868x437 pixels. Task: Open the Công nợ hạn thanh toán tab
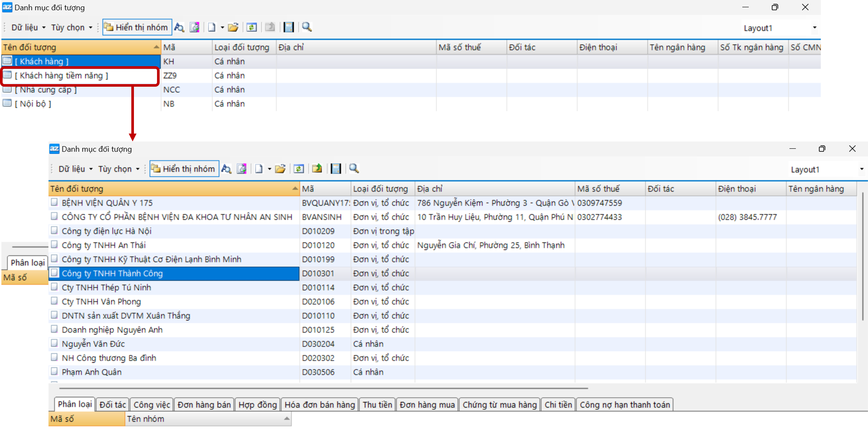tap(625, 405)
